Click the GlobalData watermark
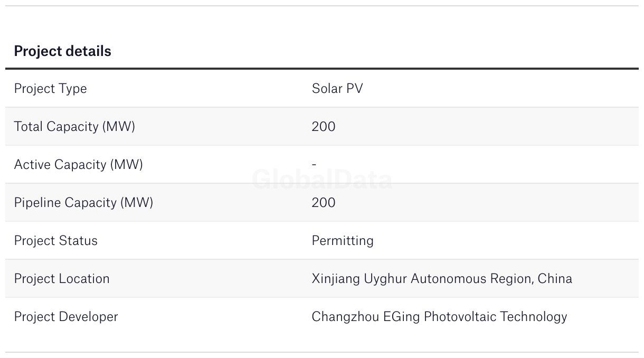The image size is (644, 358). (x=322, y=180)
